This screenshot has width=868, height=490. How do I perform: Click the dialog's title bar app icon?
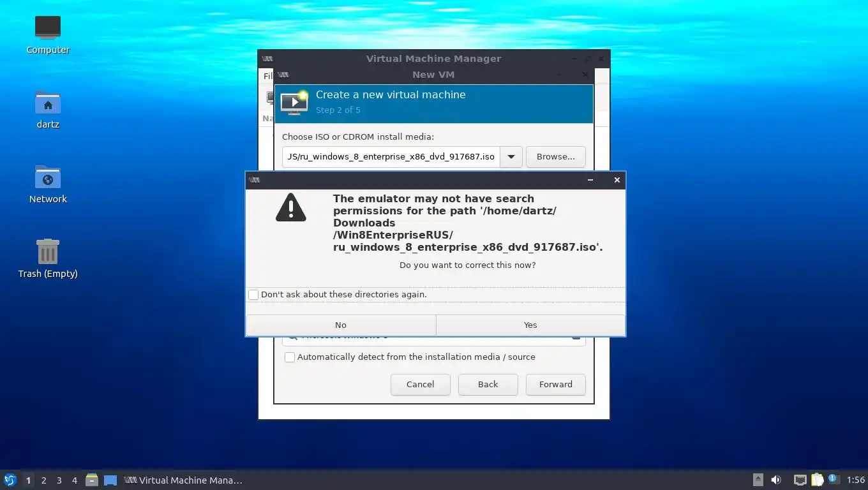coord(255,180)
